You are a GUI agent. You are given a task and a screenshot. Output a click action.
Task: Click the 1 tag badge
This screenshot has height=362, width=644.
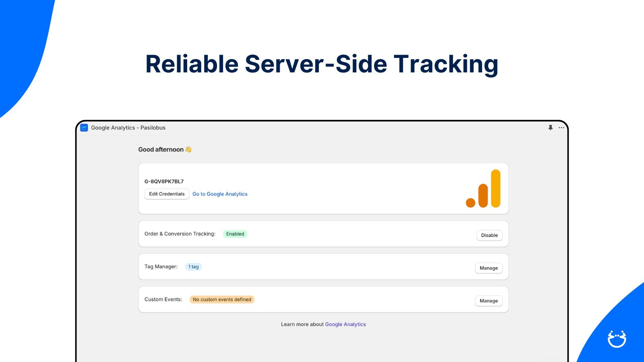[193, 267]
